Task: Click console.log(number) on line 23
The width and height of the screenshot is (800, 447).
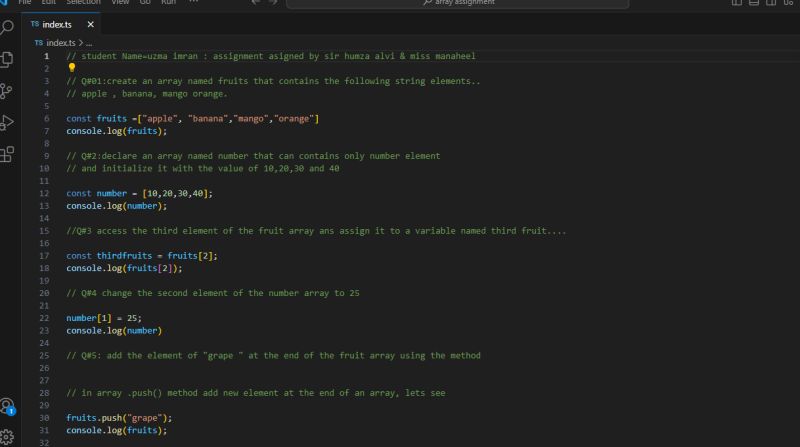Action: coord(114,331)
